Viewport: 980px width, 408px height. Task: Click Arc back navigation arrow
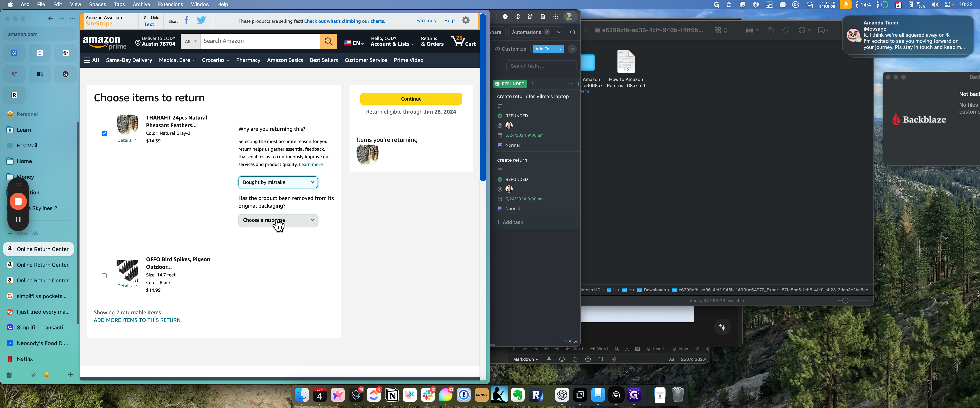tap(51, 19)
